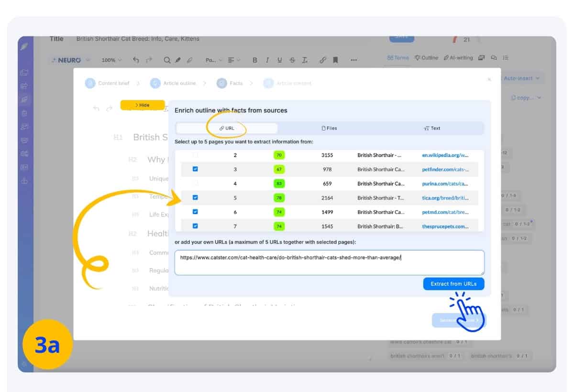Click the bookmark icon in toolbar

pyautogui.click(x=335, y=60)
